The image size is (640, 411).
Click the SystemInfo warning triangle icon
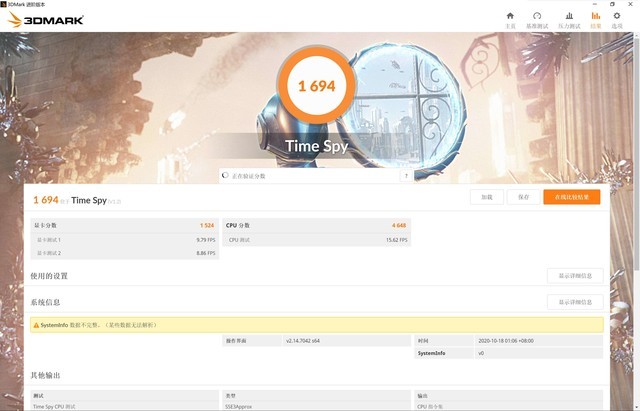36,325
